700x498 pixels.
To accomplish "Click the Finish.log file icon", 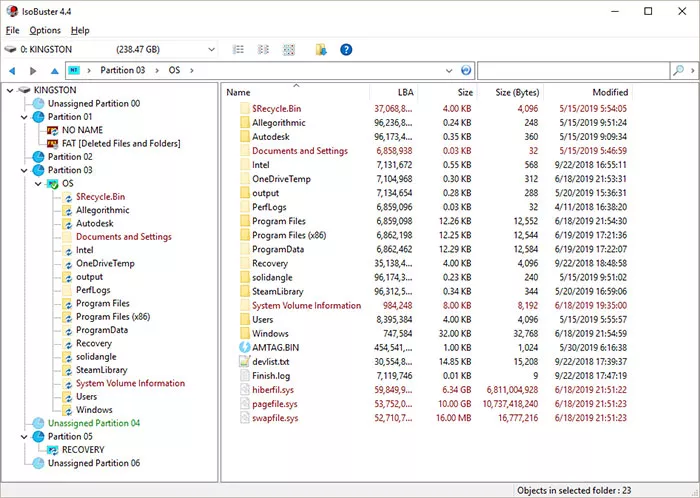I will point(245,376).
